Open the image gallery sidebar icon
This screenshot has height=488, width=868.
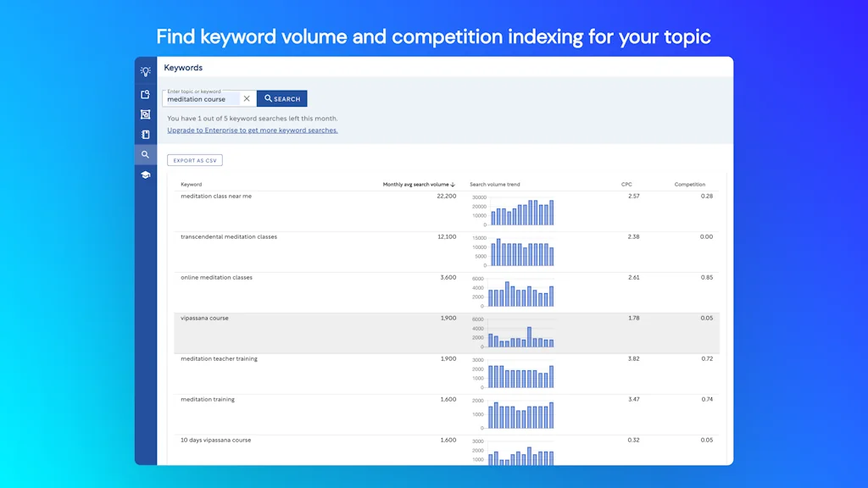[x=146, y=114]
